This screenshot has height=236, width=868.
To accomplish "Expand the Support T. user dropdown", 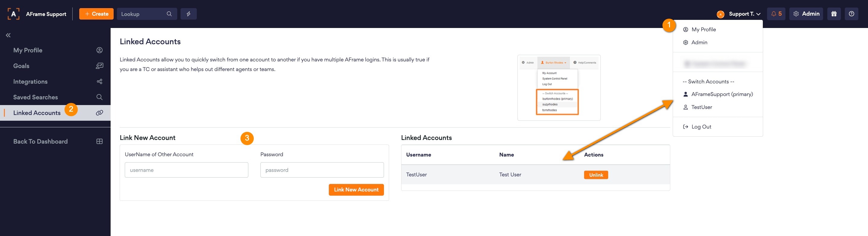I will pyautogui.click(x=745, y=14).
